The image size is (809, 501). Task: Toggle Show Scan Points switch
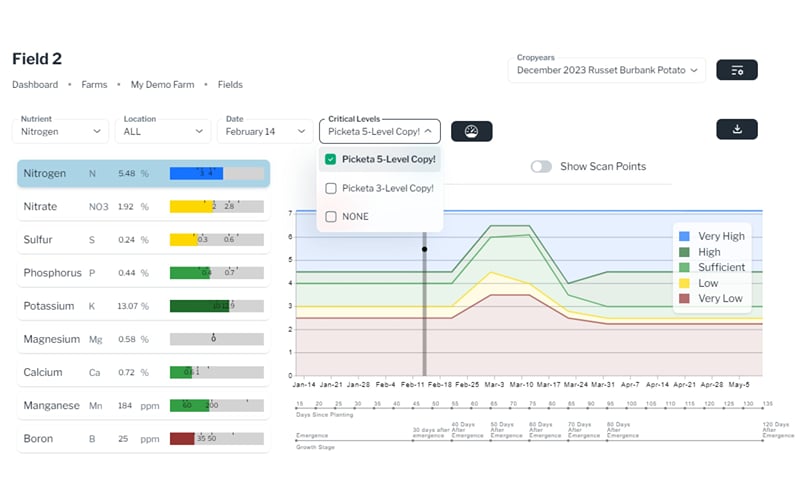coord(541,167)
